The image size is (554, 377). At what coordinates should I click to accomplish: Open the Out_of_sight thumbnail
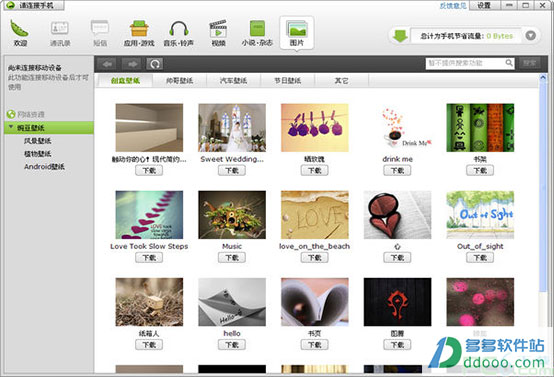(480, 215)
